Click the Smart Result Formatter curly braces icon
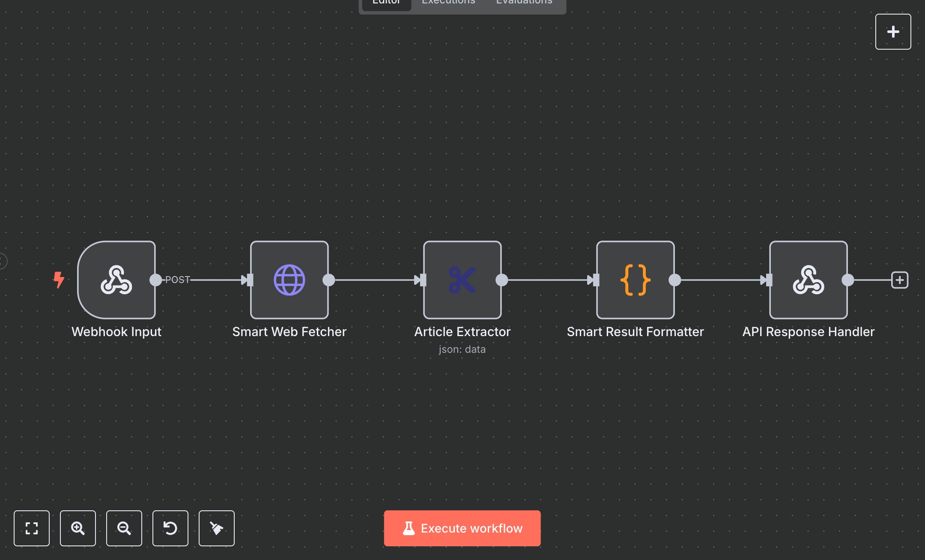 tap(635, 280)
